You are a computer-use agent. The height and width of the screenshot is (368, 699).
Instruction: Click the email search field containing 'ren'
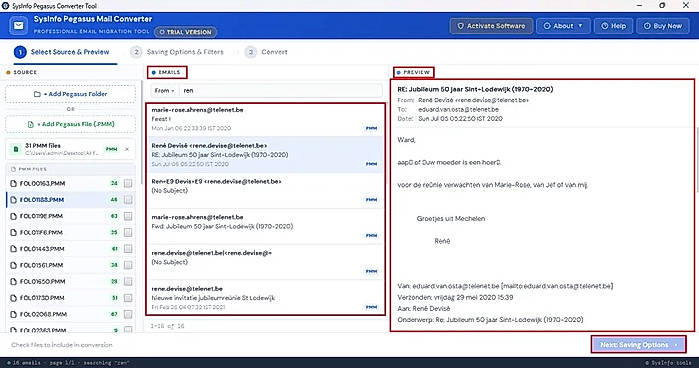(x=280, y=91)
